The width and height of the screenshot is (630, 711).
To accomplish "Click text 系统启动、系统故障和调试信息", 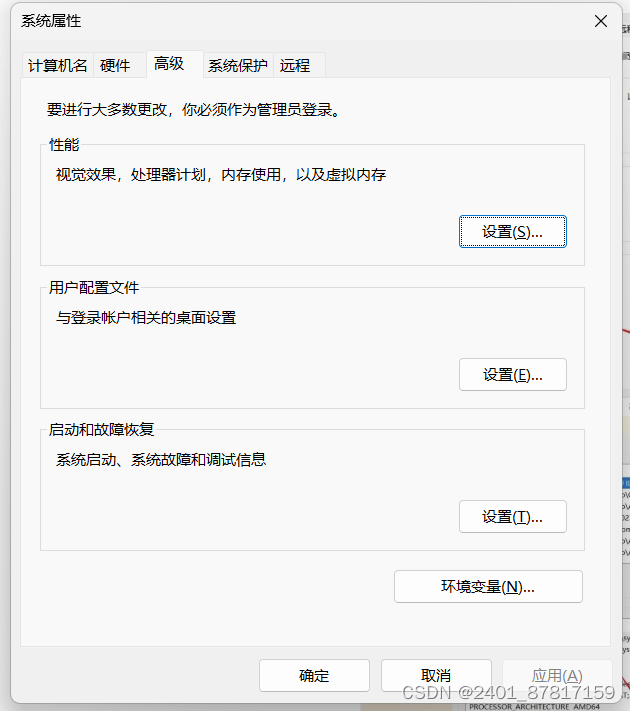I will pos(161,460).
